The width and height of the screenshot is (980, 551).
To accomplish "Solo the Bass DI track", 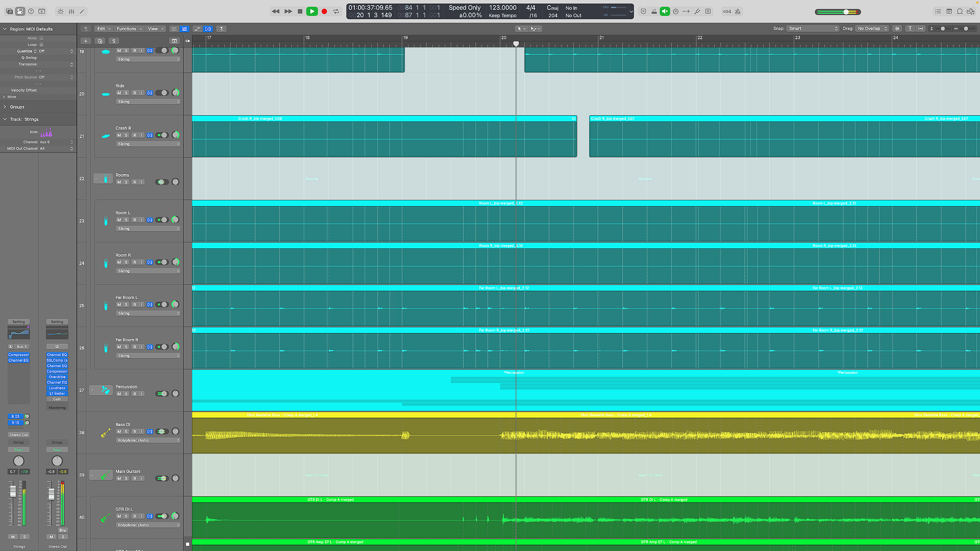I will coord(126,431).
